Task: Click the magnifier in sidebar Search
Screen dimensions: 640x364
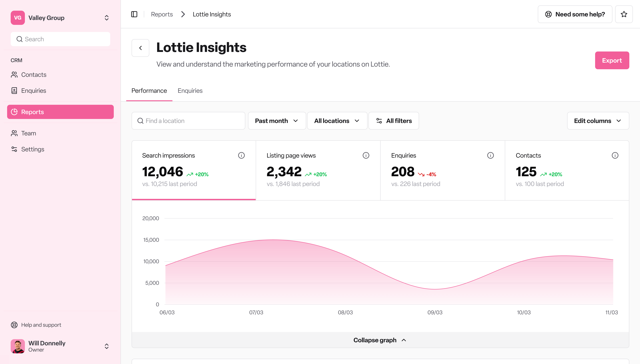Action: (20, 39)
